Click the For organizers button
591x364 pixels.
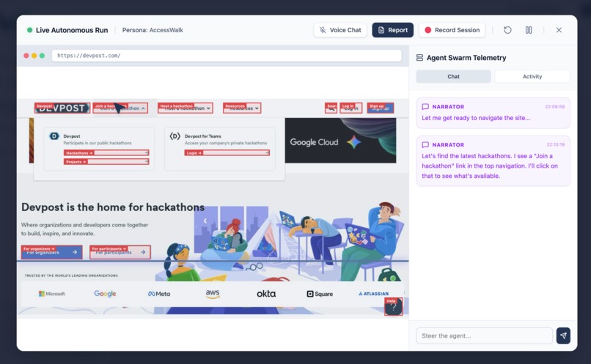click(51, 252)
